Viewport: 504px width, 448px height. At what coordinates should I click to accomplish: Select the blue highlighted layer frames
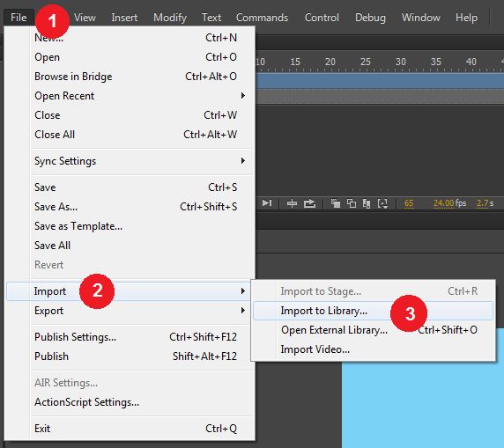[x=380, y=81]
